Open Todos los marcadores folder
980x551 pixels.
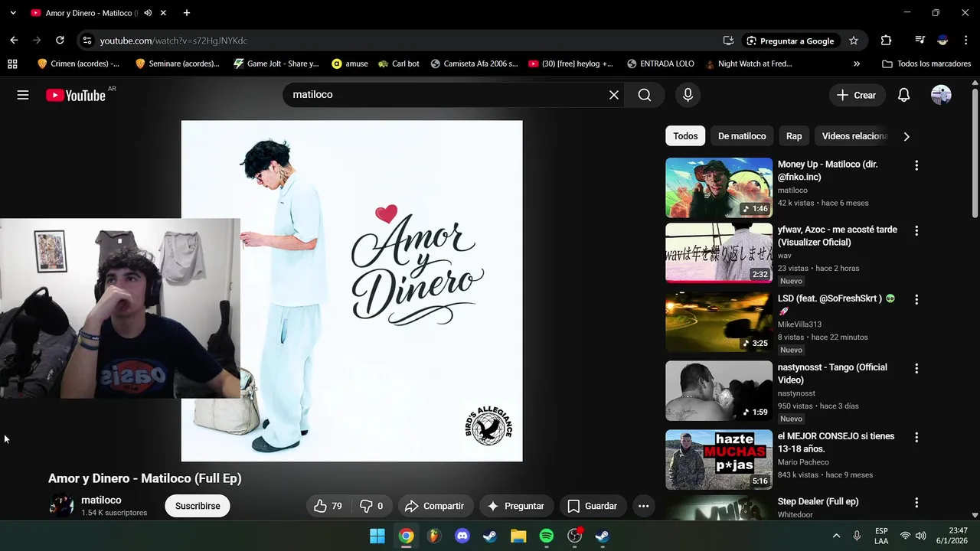[926, 64]
